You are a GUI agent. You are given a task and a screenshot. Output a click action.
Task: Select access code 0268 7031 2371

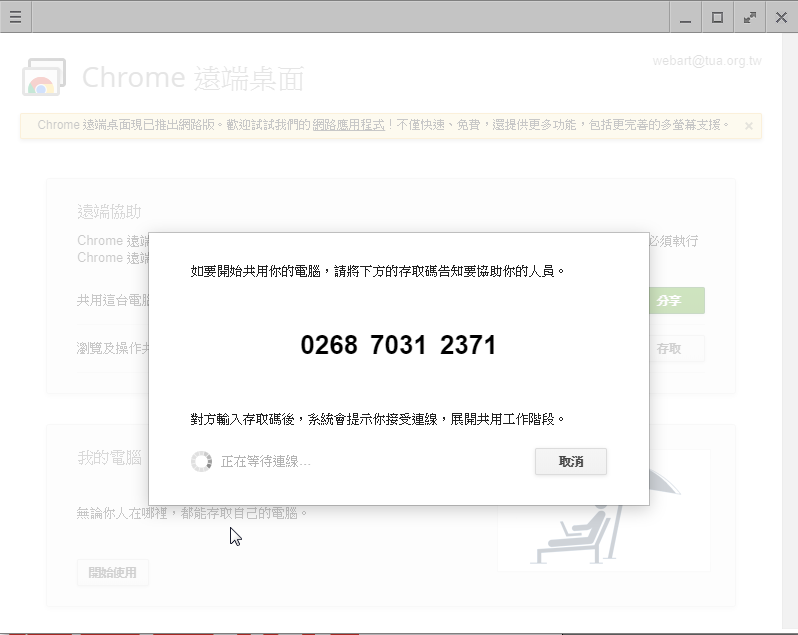click(398, 345)
